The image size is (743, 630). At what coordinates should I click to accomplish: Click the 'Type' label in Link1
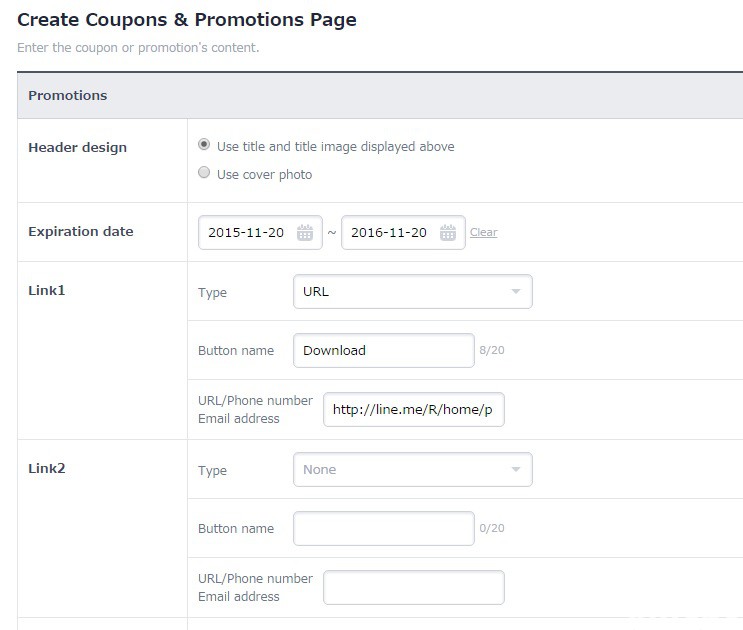coord(212,292)
